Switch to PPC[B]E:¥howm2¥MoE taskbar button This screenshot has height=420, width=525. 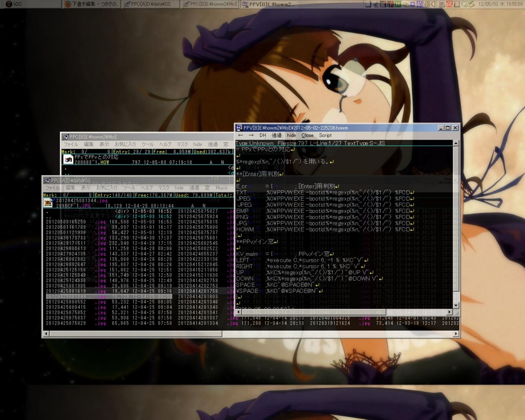(x=210, y=4)
